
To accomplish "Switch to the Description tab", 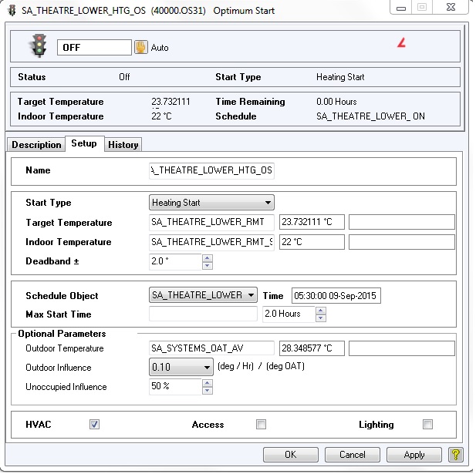I will click(36, 145).
